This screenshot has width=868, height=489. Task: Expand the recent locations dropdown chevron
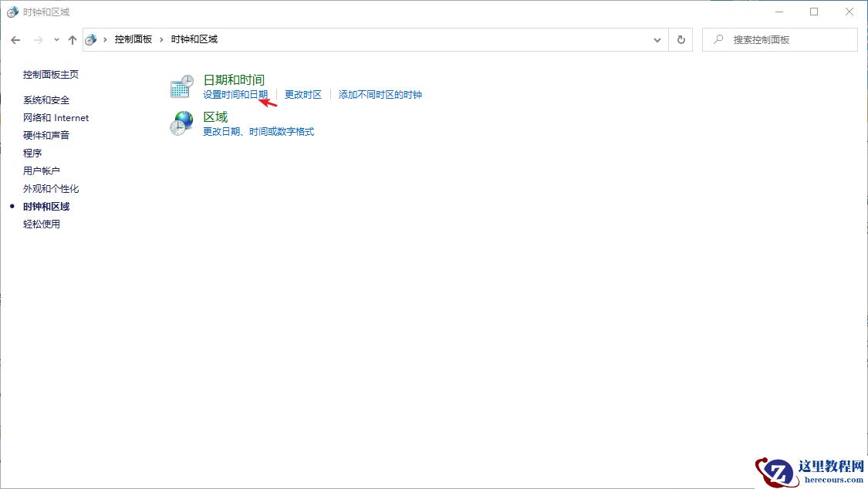point(56,39)
